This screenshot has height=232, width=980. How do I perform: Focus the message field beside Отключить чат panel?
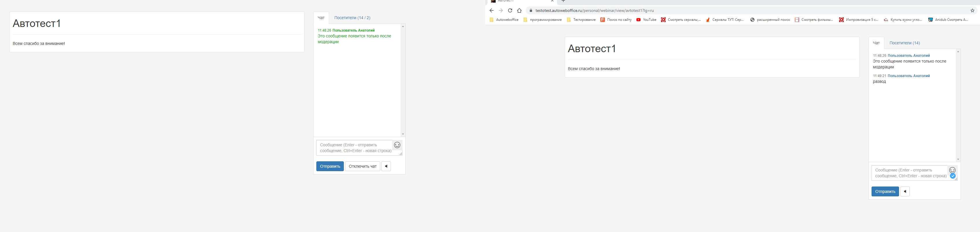point(355,148)
